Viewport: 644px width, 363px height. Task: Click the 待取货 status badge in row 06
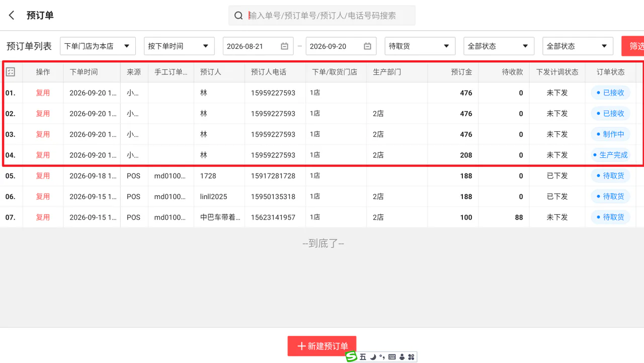coord(610,197)
